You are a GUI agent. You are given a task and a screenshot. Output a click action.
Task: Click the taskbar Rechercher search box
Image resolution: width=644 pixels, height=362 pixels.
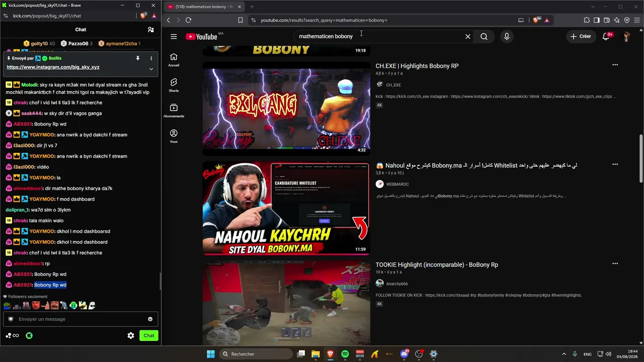pyautogui.click(x=255, y=354)
